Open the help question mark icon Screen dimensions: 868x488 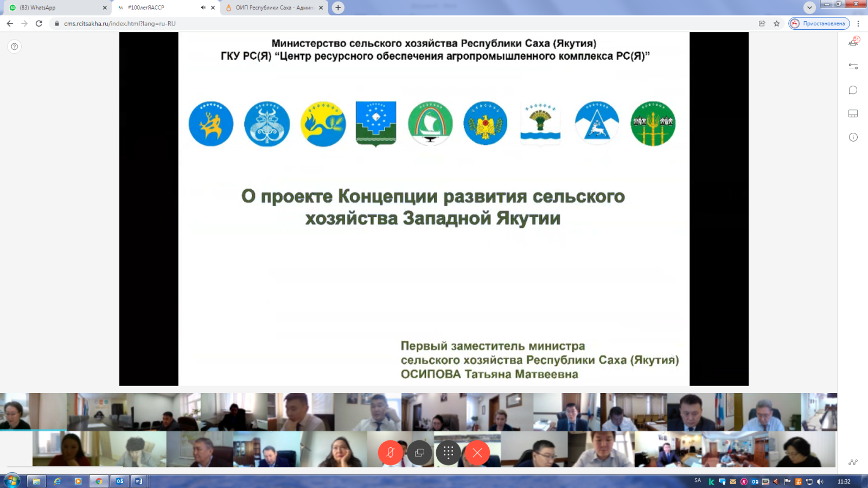coord(15,47)
